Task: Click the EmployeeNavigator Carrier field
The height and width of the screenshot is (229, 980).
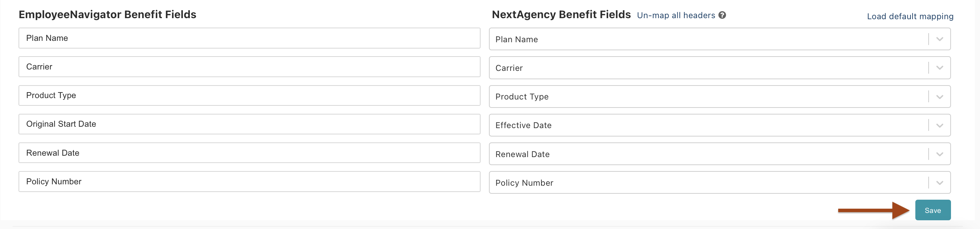Action: 249,67
